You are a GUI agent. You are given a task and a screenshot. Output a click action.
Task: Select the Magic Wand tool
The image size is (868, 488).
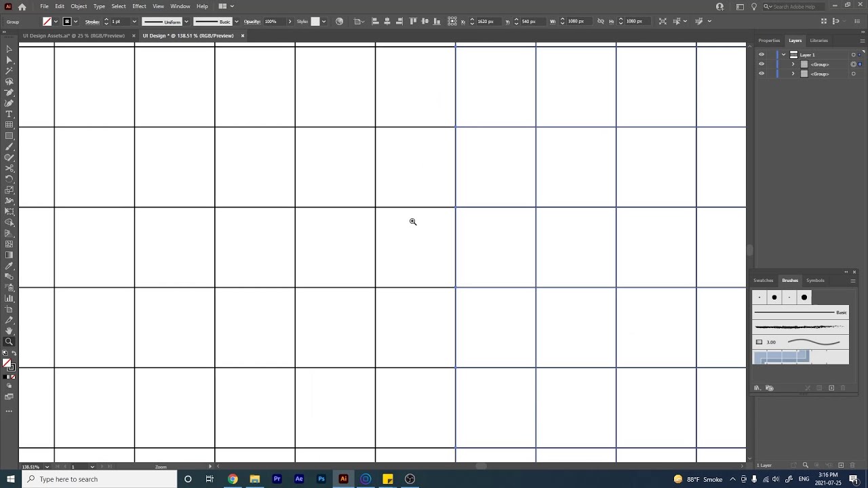pyautogui.click(x=9, y=70)
